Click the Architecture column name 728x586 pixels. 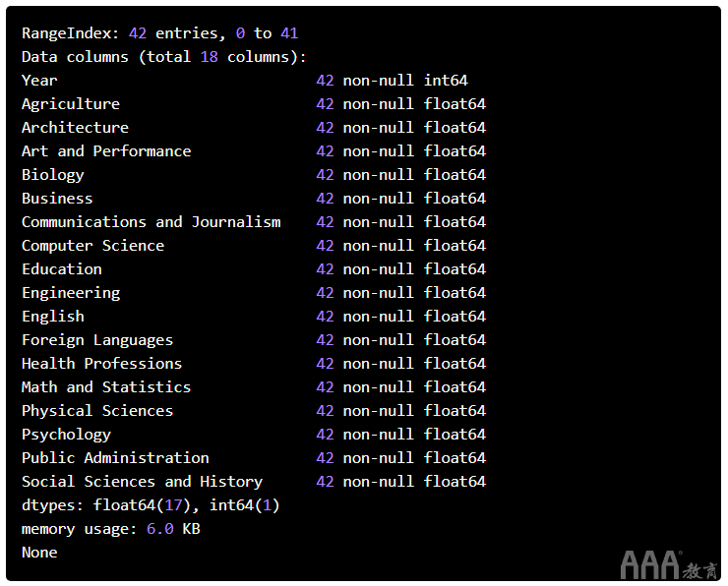tap(75, 128)
